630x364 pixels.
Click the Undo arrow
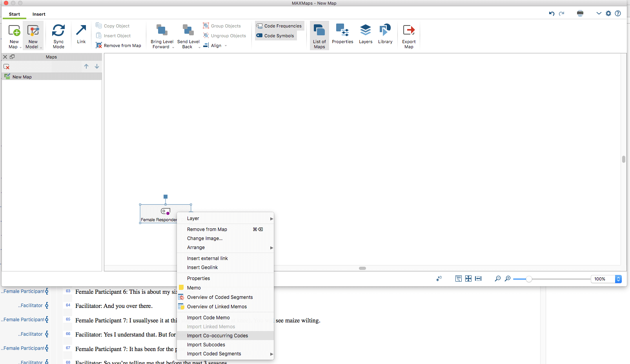click(552, 13)
